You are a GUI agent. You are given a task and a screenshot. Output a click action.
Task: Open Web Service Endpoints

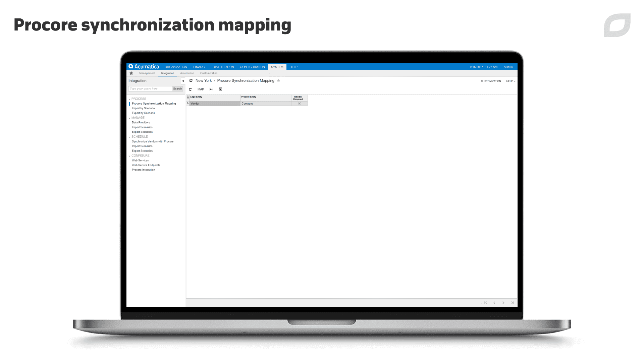[146, 165]
